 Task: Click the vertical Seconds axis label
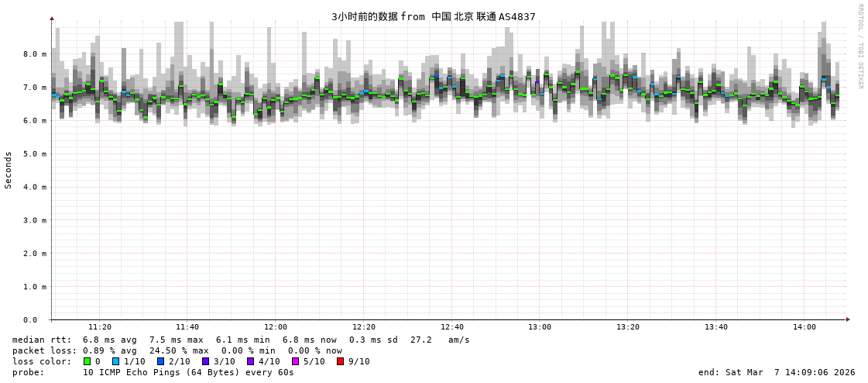pyautogui.click(x=9, y=170)
